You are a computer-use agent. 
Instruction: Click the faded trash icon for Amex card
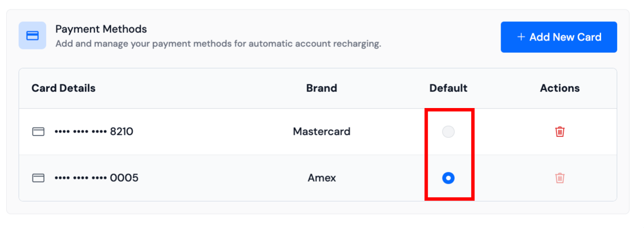pyautogui.click(x=560, y=178)
